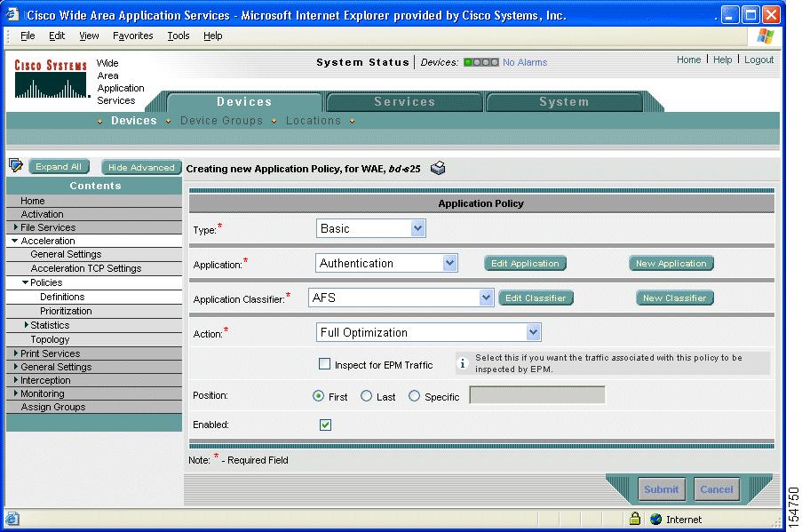Viewport: 802px width, 532px height.
Task: Select the Specific position radio button
Action: coord(414,396)
